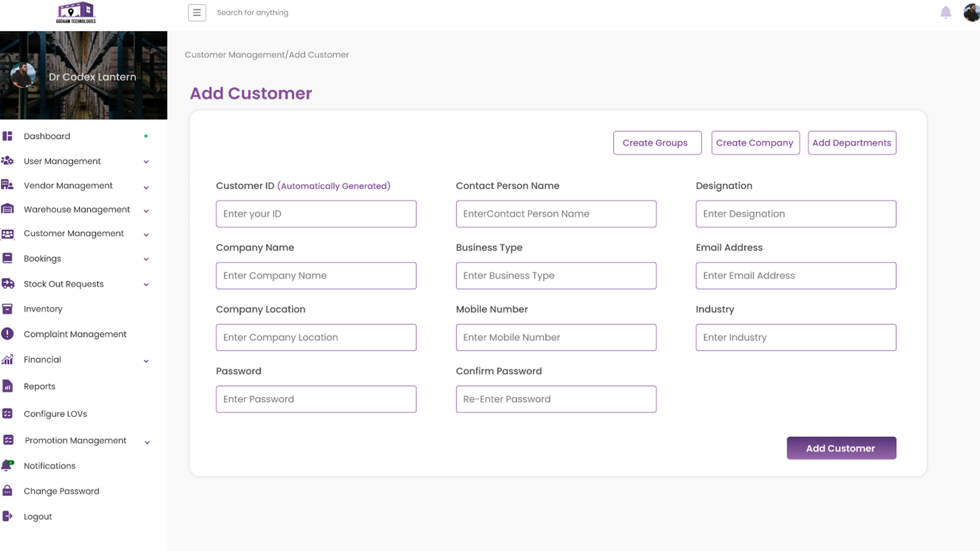Focus the Contact Person Name input
The height and width of the screenshot is (551, 980).
tap(556, 214)
